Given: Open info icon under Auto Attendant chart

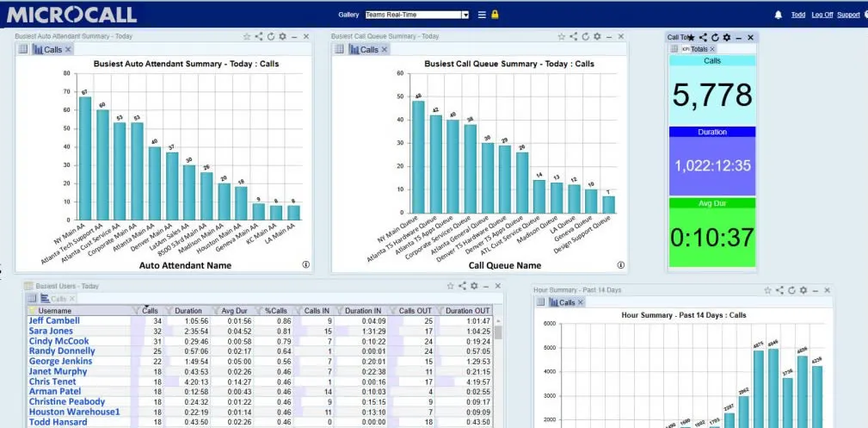Looking at the screenshot, I should pos(305,264).
